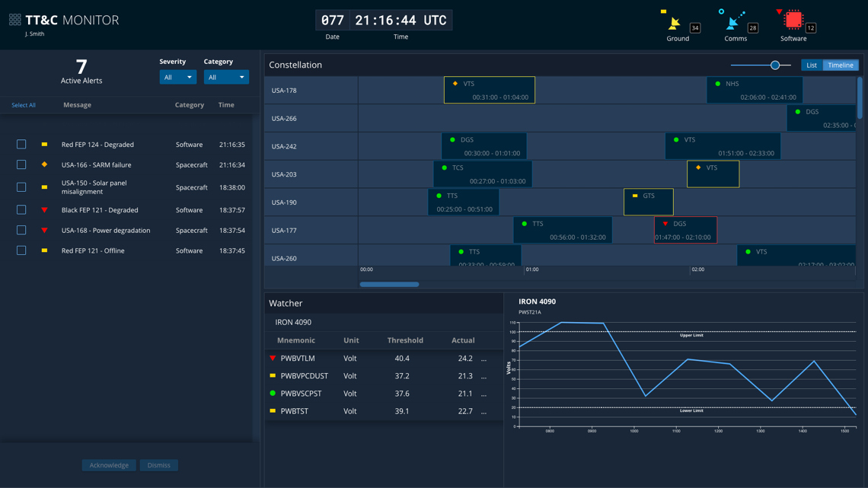868x488 pixels.
Task: Click the PWBTST yellow status icon
Action: click(273, 411)
